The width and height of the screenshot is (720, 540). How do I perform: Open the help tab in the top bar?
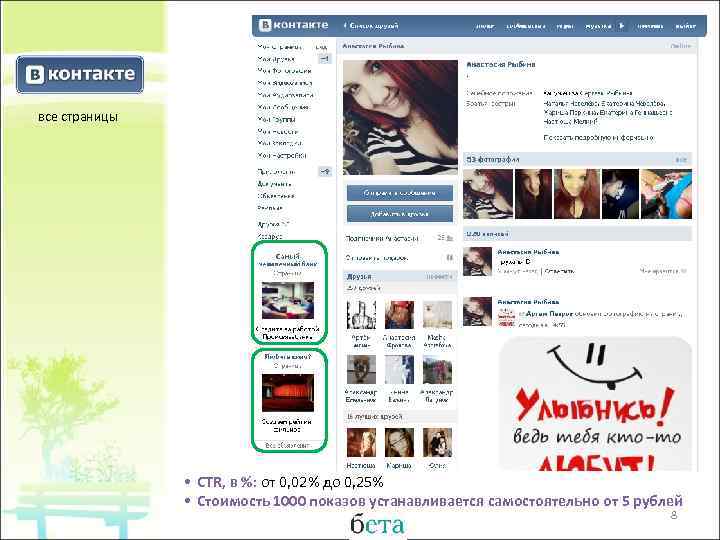tap(650, 26)
